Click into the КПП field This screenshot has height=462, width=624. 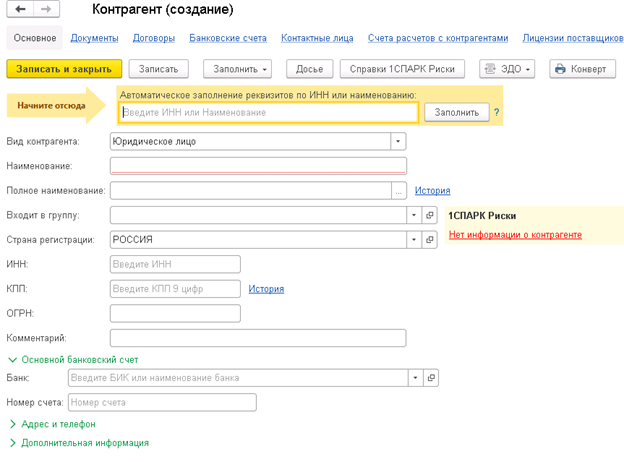(x=175, y=289)
